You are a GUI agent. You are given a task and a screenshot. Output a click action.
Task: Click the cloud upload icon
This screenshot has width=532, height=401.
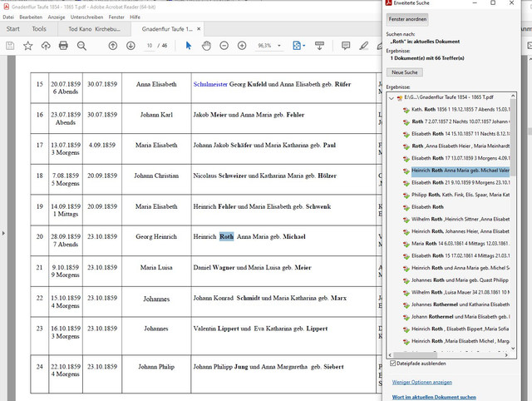coord(46,46)
